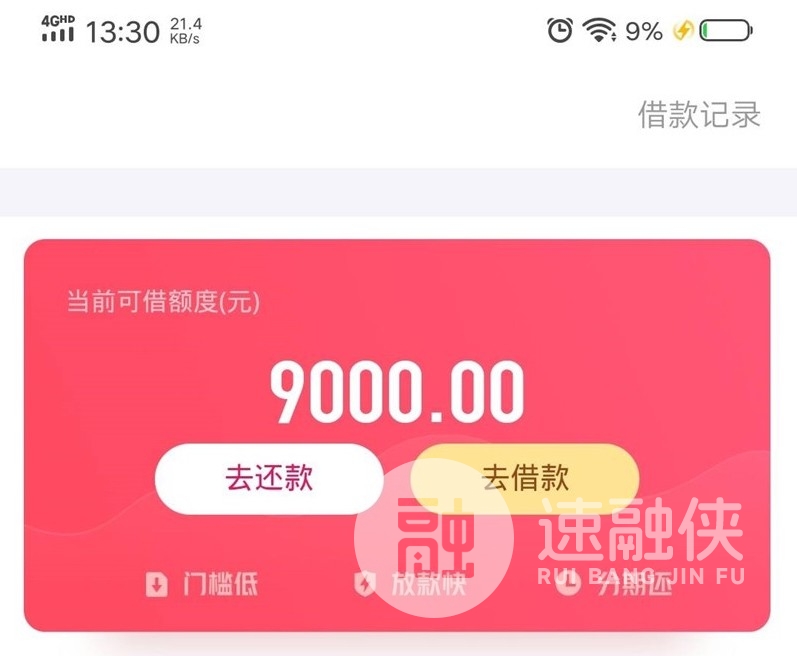797x656 pixels.
Task: Click the 分期还 clock icon
Action: pos(568,584)
